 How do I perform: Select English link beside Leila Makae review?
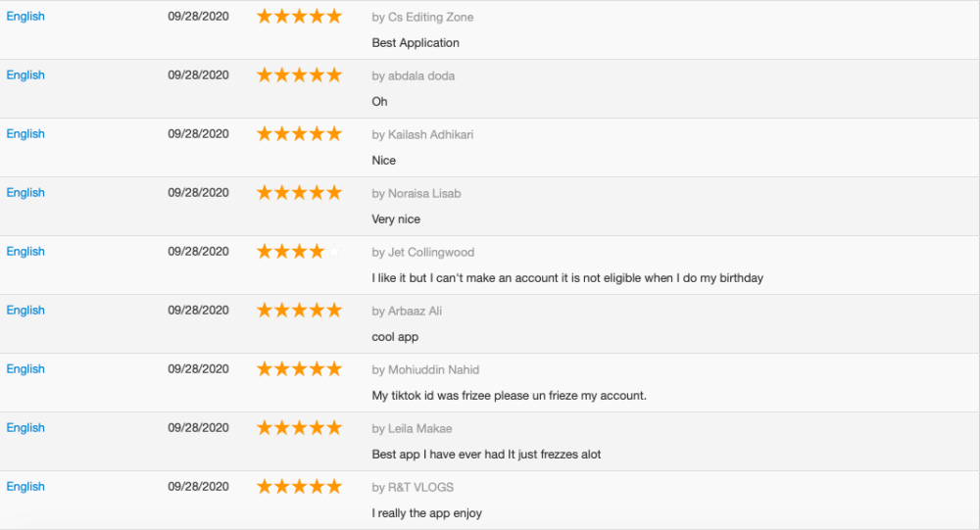click(x=25, y=428)
